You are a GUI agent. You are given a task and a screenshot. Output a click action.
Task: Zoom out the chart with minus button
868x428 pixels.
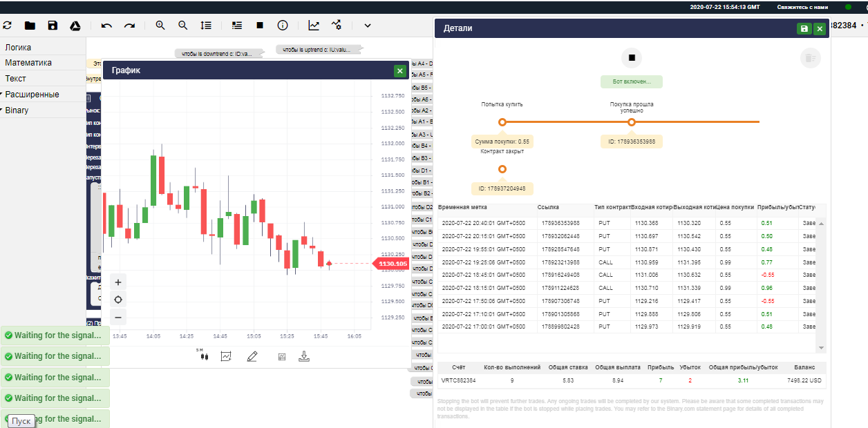click(118, 318)
